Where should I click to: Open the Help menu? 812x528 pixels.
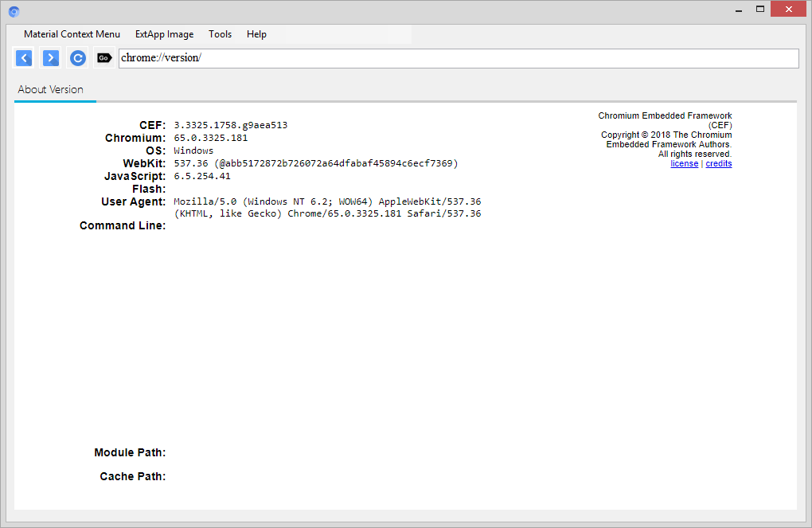pyautogui.click(x=256, y=34)
